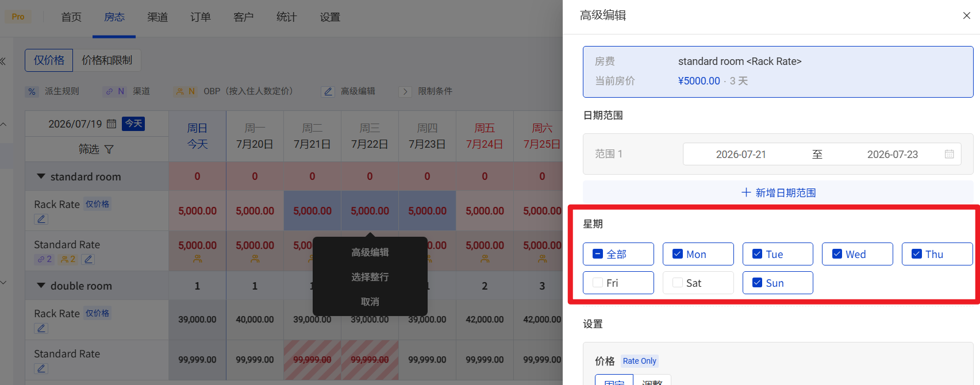This screenshot has width=980, height=385.
Task: Click start date 2026-07-21 field
Action: click(x=741, y=155)
